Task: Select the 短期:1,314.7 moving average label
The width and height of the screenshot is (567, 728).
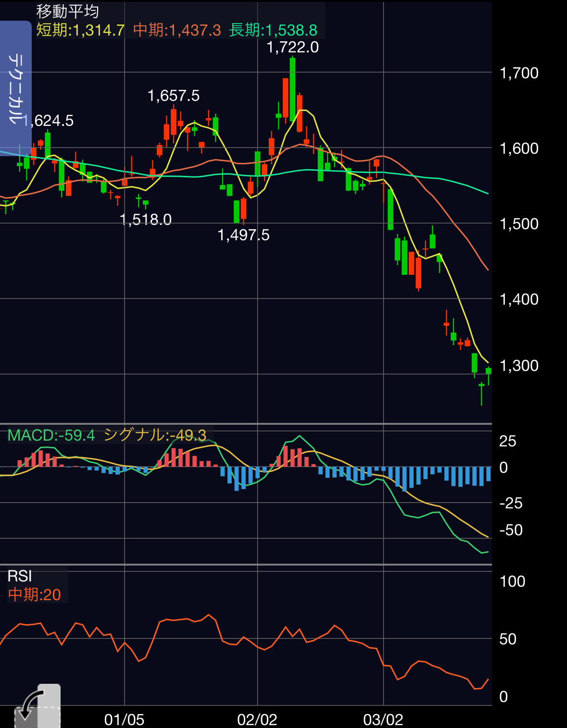Action: [80, 30]
